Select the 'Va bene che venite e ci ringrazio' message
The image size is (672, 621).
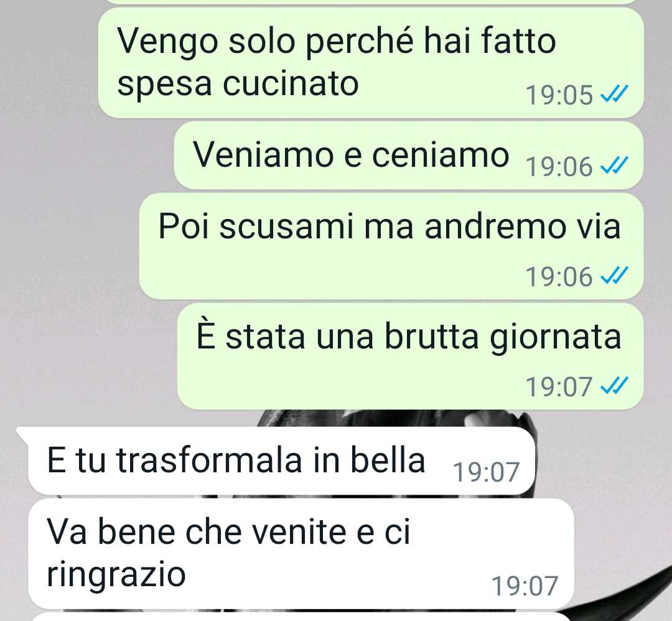(301, 553)
